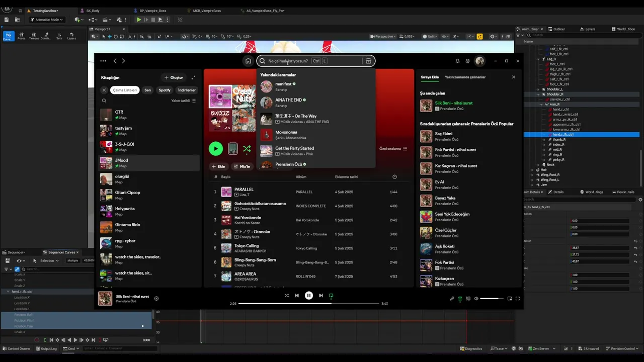This screenshot has height=362, width=644.
Task: Expand the Kitaplığın library panel
Action: pos(193,77)
